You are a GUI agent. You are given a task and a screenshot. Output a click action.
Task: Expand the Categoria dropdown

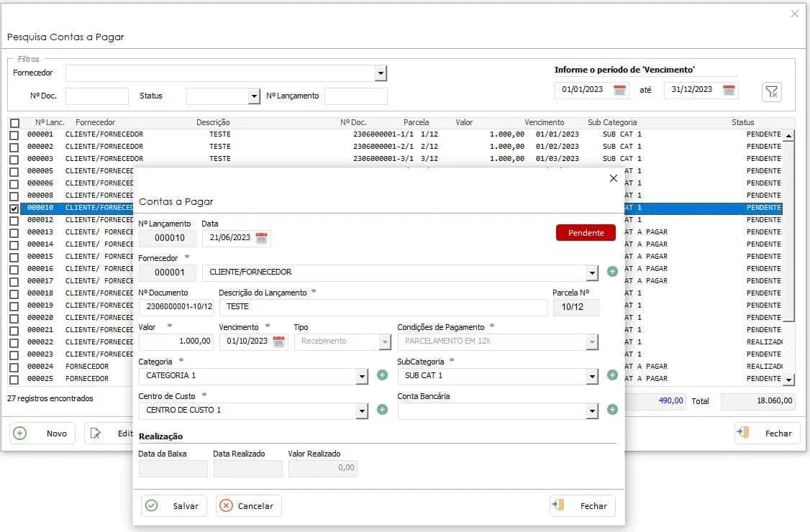362,377
